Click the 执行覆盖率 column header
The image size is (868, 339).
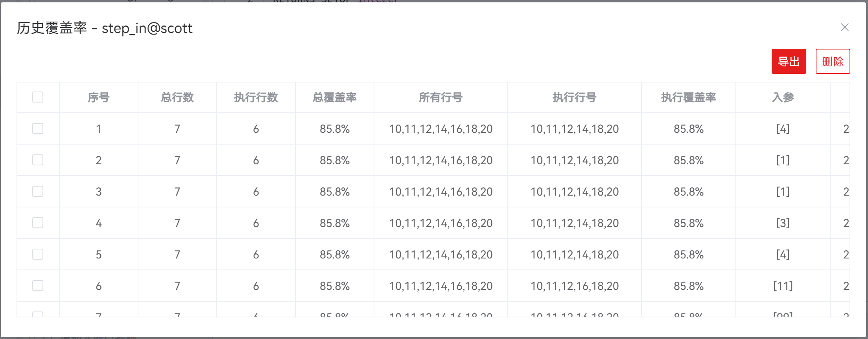[688, 97]
